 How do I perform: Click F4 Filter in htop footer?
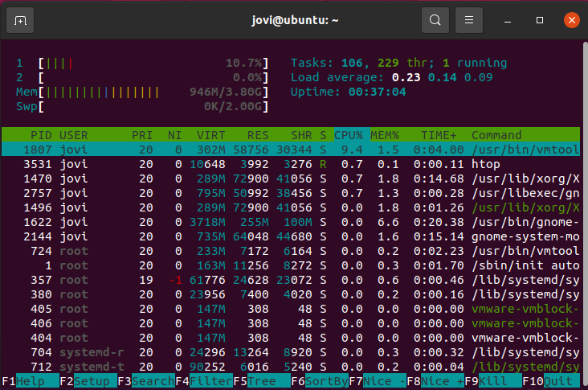point(204,381)
